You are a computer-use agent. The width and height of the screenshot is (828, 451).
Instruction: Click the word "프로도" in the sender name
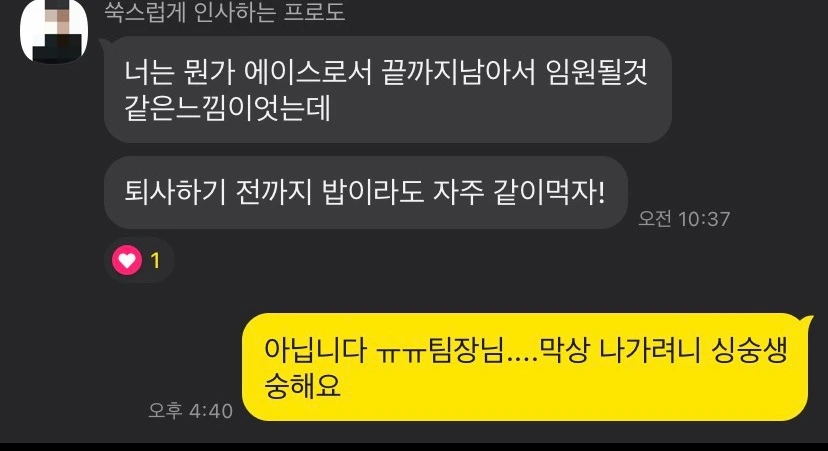(x=315, y=12)
